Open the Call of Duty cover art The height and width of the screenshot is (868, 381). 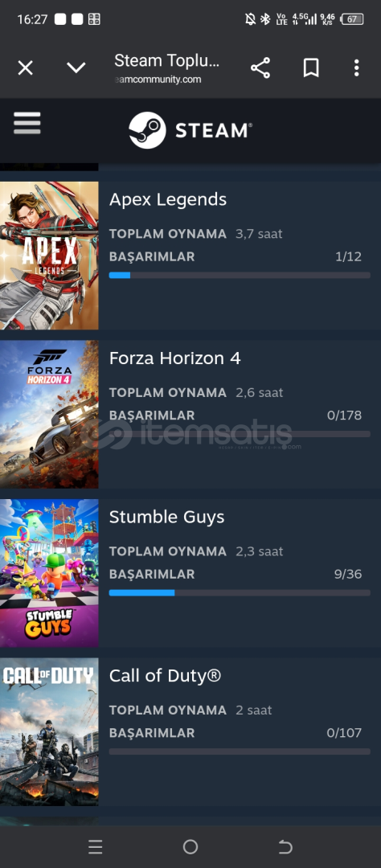point(49,731)
